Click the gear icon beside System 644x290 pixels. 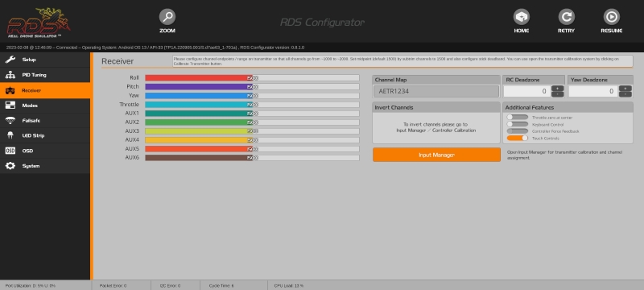[10, 166]
